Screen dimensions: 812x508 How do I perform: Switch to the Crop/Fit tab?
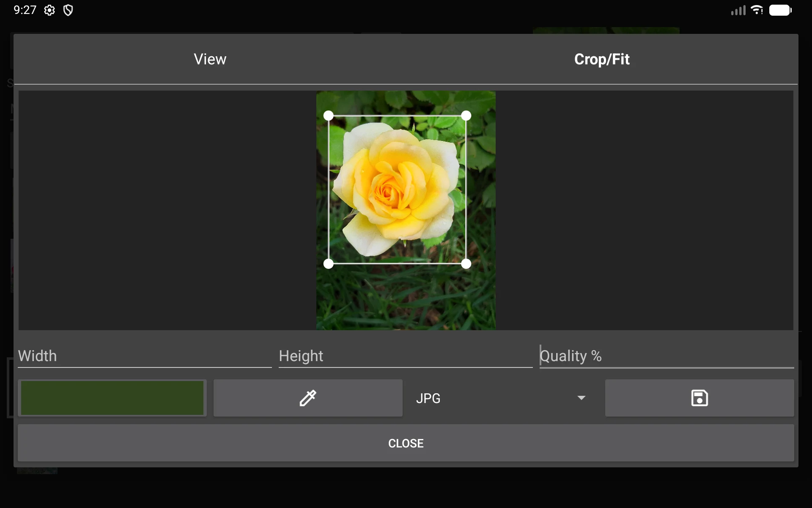click(x=602, y=59)
